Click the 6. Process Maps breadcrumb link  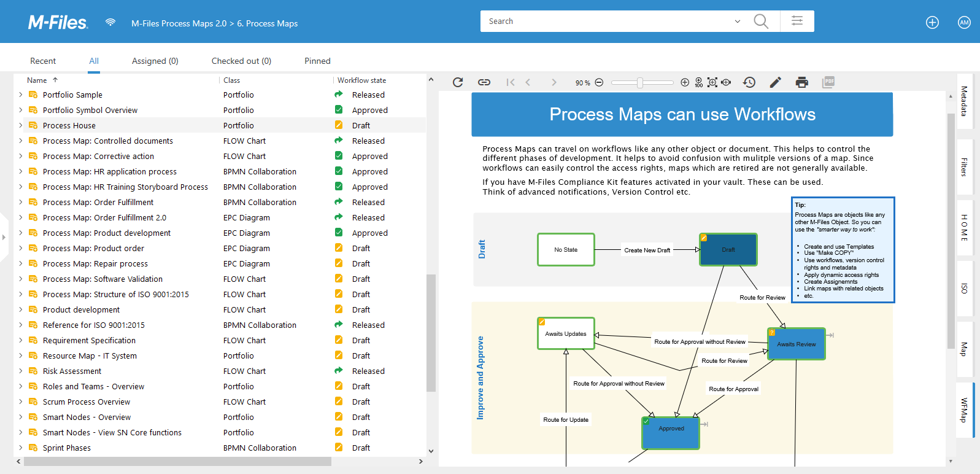(x=268, y=23)
